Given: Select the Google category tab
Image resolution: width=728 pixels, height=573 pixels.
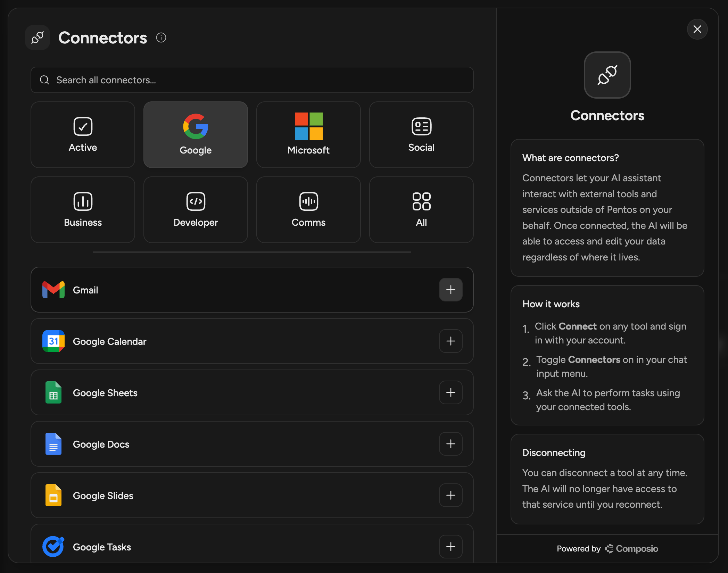Looking at the screenshot, I should 196,135.
